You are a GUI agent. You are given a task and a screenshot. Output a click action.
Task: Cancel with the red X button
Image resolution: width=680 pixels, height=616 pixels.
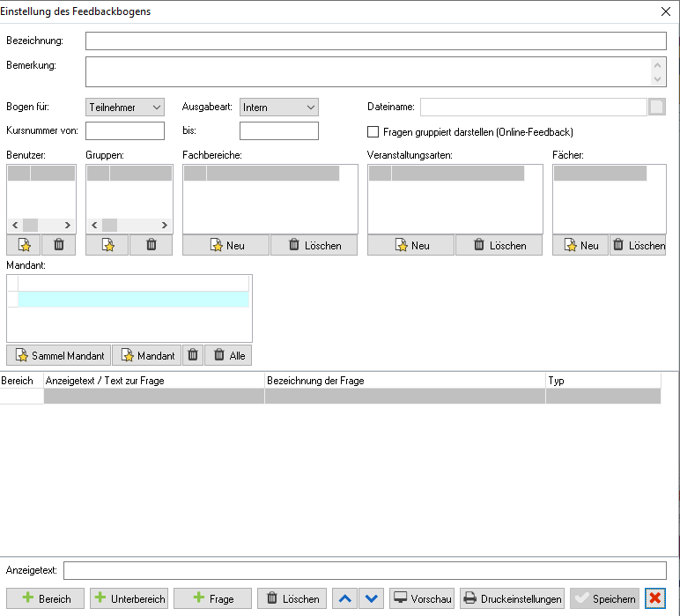pos(655,598)
